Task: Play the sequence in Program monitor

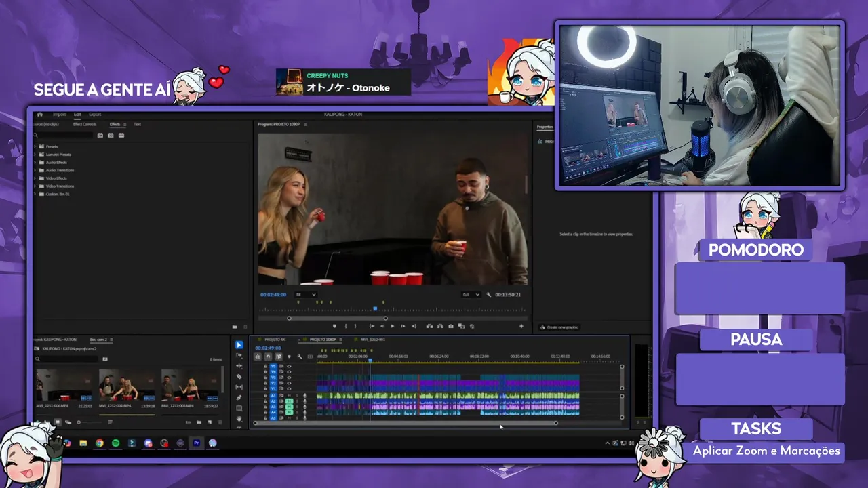Action: [x=393, y=326]
